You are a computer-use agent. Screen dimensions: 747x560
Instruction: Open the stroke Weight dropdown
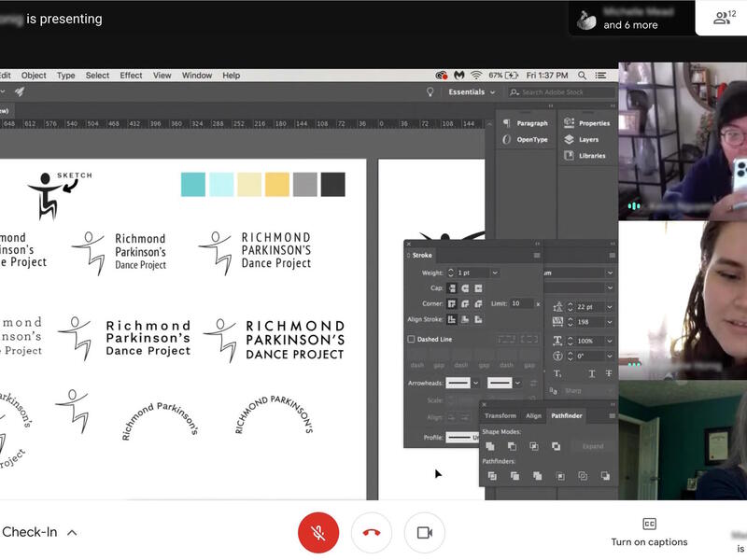[x=494, y=272]
